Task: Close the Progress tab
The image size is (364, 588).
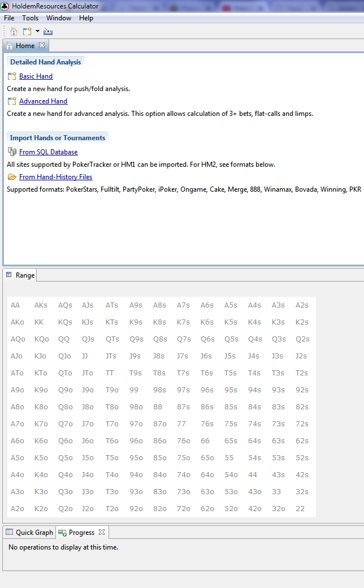Action: (x=102, y=532)
